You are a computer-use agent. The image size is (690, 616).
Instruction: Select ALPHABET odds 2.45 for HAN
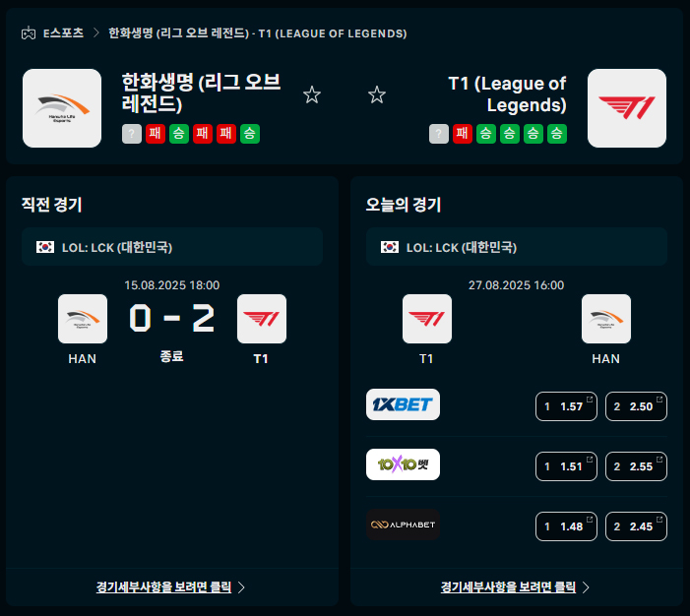click(x=636, y=526)
